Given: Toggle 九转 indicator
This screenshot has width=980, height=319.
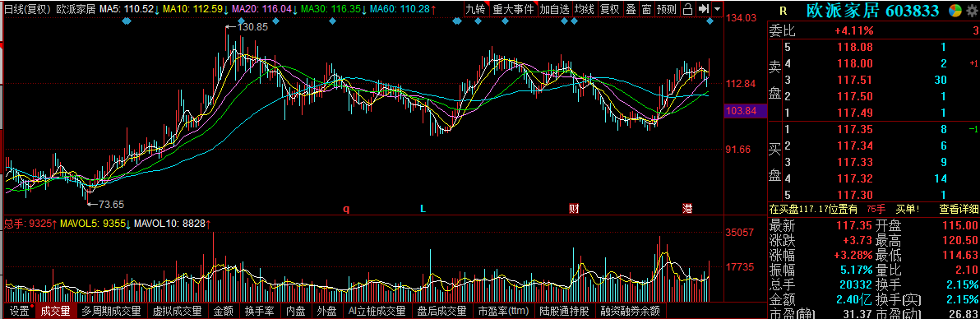Looking at the screenshot, I should point(476,9).
